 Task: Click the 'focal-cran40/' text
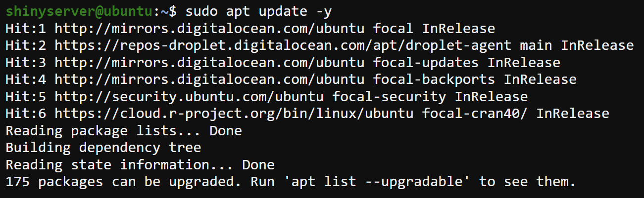(475, 114)
